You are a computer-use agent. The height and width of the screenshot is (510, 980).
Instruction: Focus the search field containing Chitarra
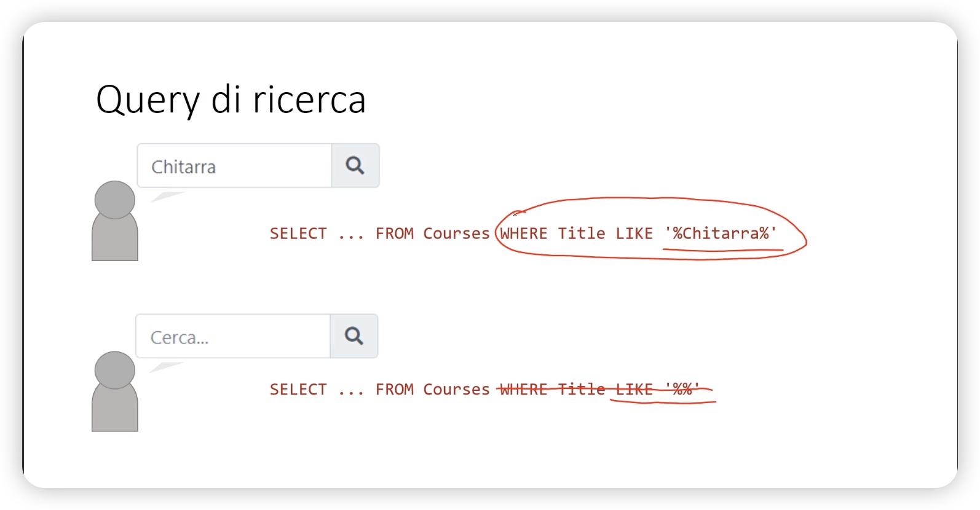234,166
